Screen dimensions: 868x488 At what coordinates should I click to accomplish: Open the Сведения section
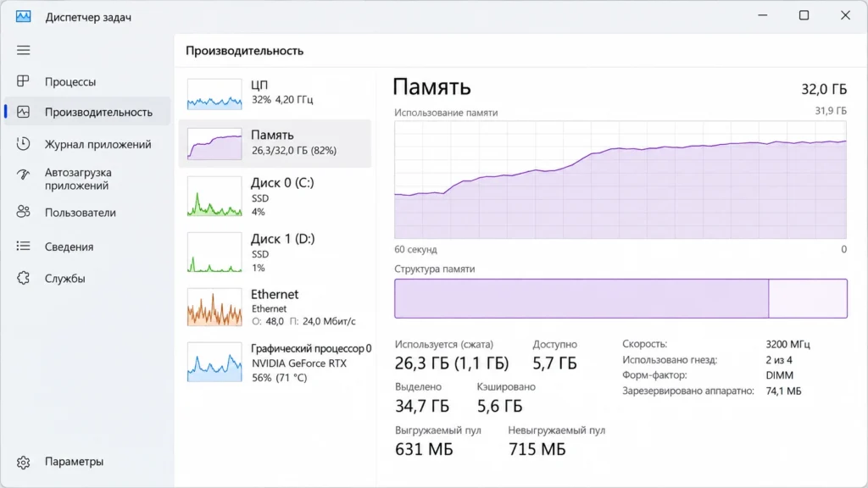87,247
